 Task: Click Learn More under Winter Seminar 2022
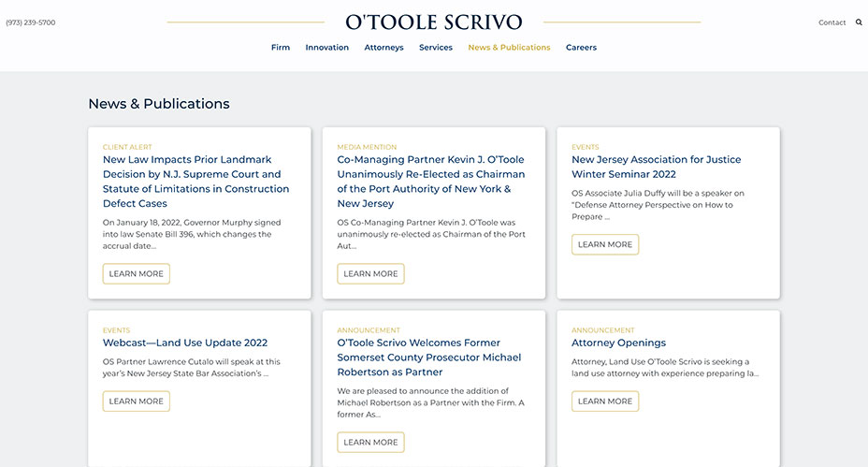605,244
